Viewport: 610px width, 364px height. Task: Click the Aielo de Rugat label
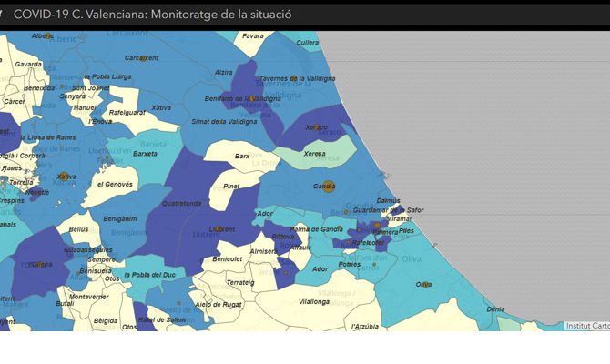click(x=219, y=305)
